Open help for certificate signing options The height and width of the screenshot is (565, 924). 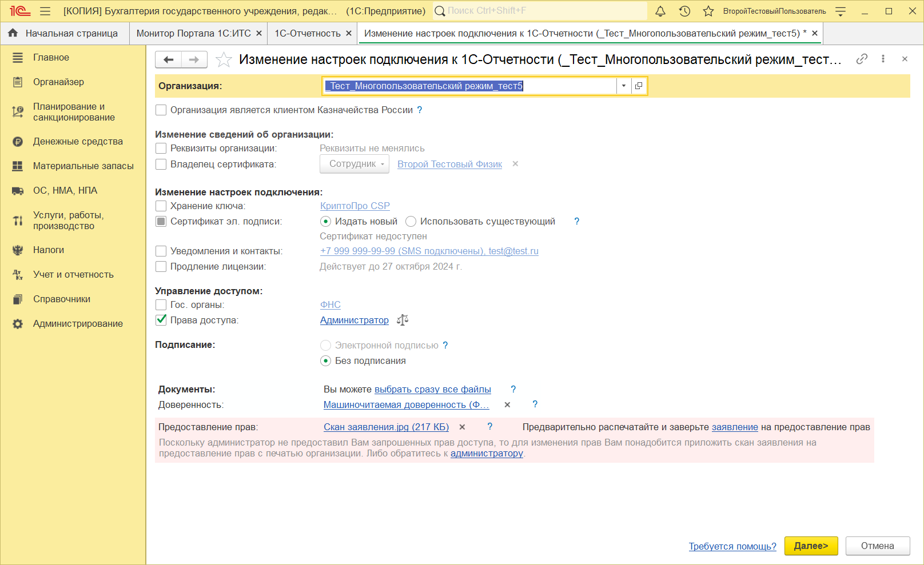click(x=576, y=221)
